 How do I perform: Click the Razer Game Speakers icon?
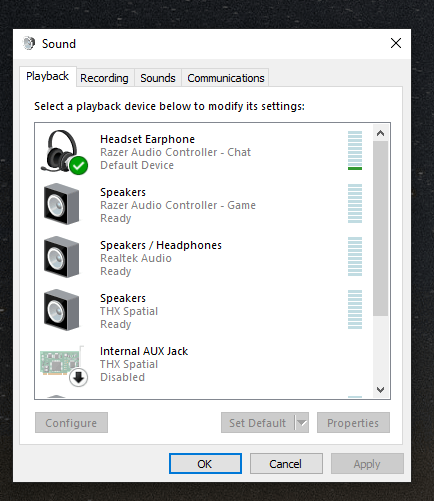[62, 204]
